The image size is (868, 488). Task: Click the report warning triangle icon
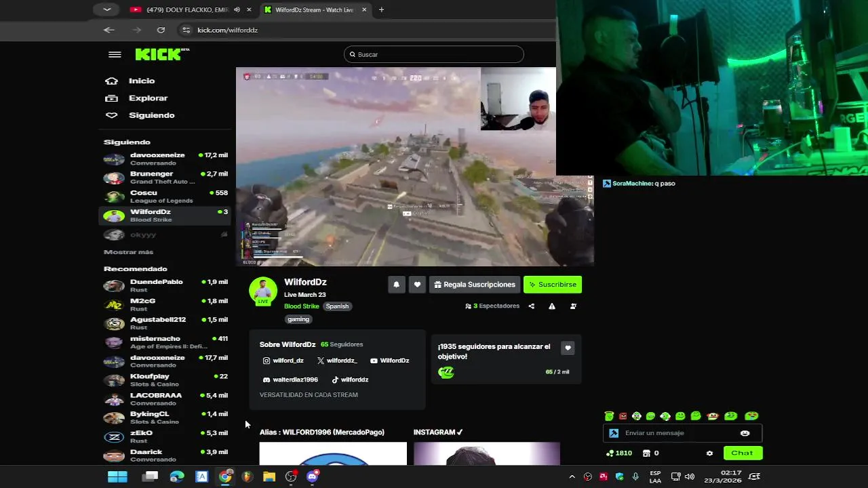[x=552, y=306]
